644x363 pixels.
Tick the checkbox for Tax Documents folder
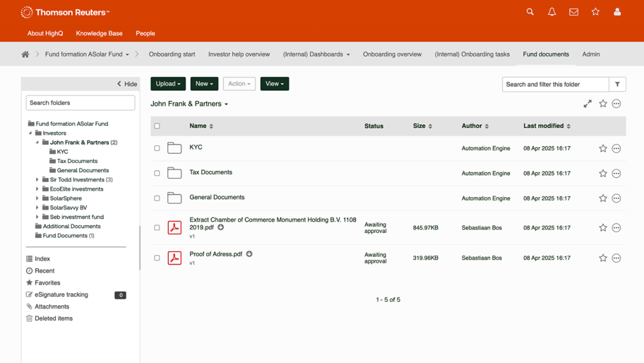coord(157,173)
